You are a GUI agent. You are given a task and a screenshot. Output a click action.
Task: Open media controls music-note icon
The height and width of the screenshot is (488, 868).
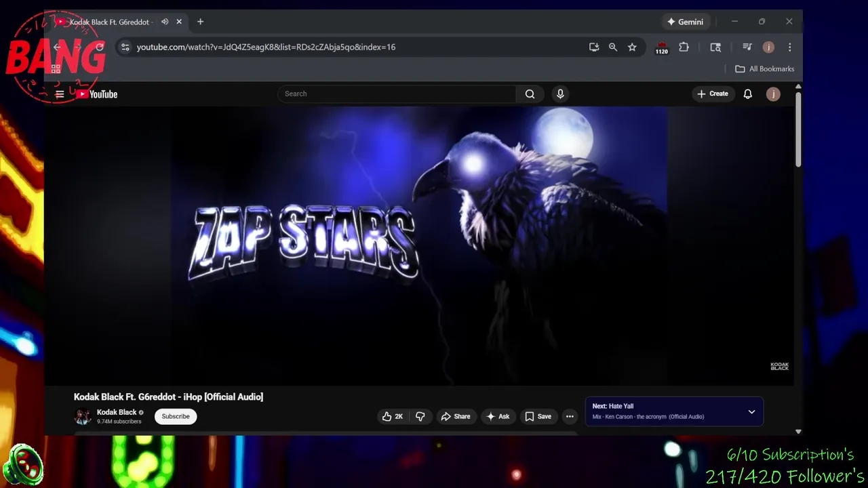tap(747, 47)
